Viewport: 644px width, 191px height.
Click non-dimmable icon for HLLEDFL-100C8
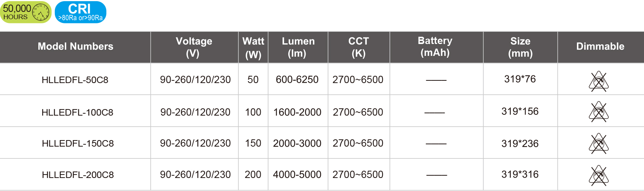tap(599, 112)
